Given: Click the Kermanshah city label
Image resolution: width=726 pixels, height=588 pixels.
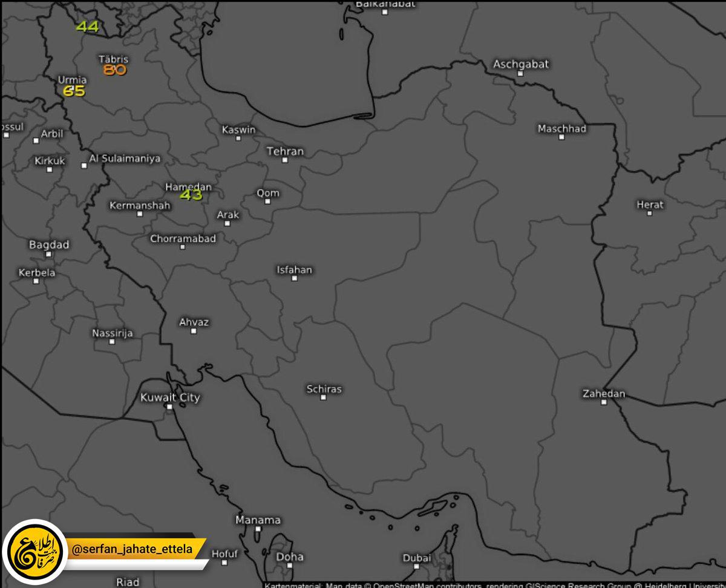Looking at the screenshot, I should [140, 206].
